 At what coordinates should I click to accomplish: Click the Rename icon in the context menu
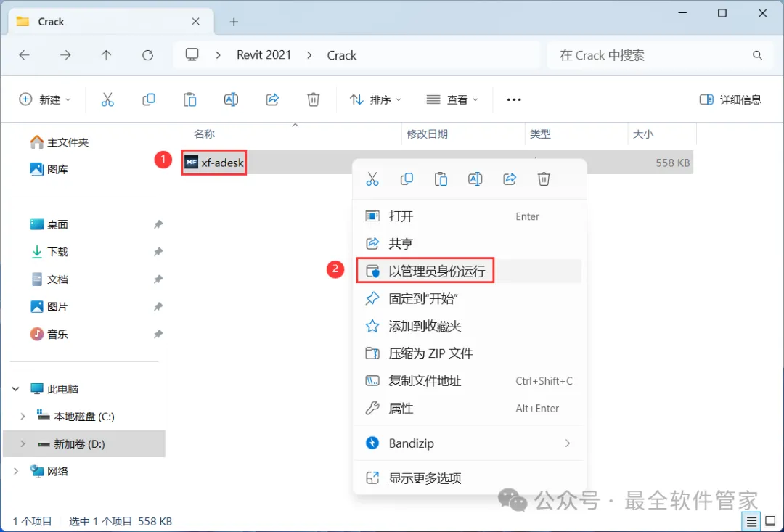pyautogui.click(x=475, y=179)
